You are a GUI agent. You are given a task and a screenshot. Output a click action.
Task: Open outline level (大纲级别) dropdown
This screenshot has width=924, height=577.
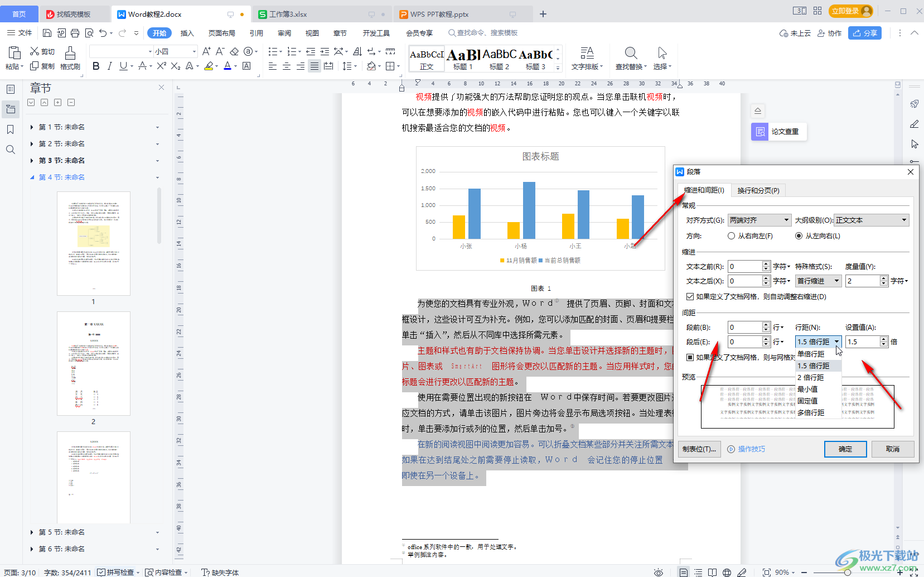872,220
